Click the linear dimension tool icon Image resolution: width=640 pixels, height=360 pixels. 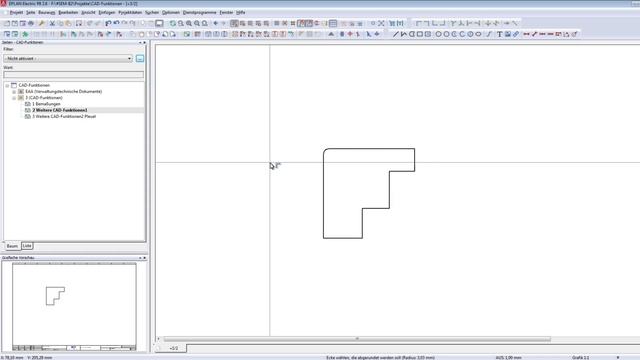526,34
